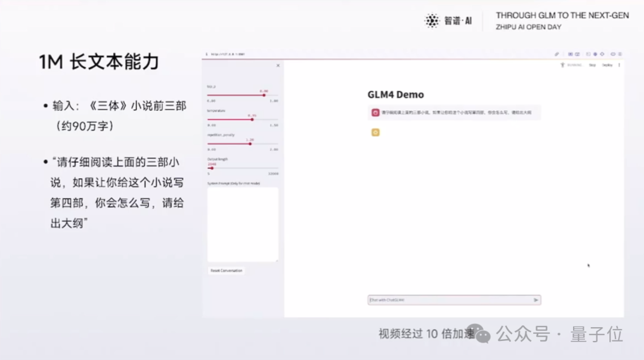Click the Output length slider handle
The height and width of the screenshot is (360, 644).
212,168
